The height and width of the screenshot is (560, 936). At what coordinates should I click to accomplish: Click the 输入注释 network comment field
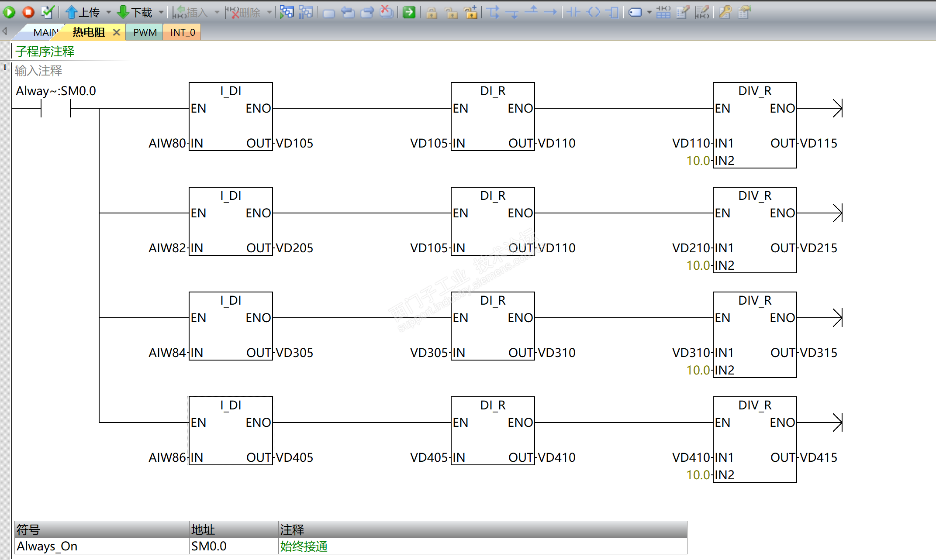(38, 71)
